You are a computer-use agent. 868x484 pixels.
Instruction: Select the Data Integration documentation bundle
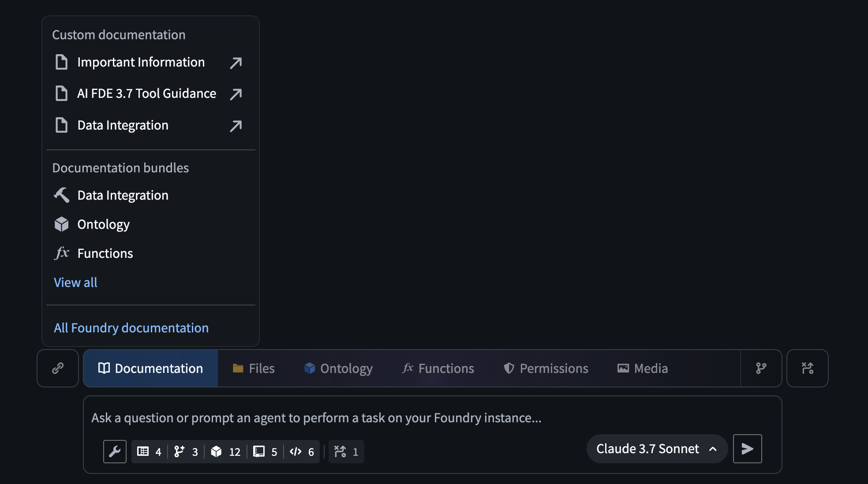tap(123, 195)
